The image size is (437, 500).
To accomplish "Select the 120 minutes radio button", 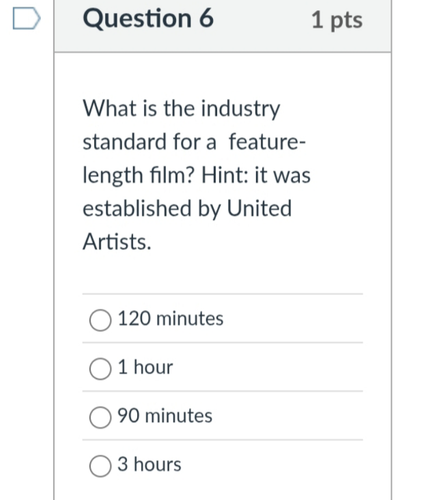I will (x=100, y=320).
